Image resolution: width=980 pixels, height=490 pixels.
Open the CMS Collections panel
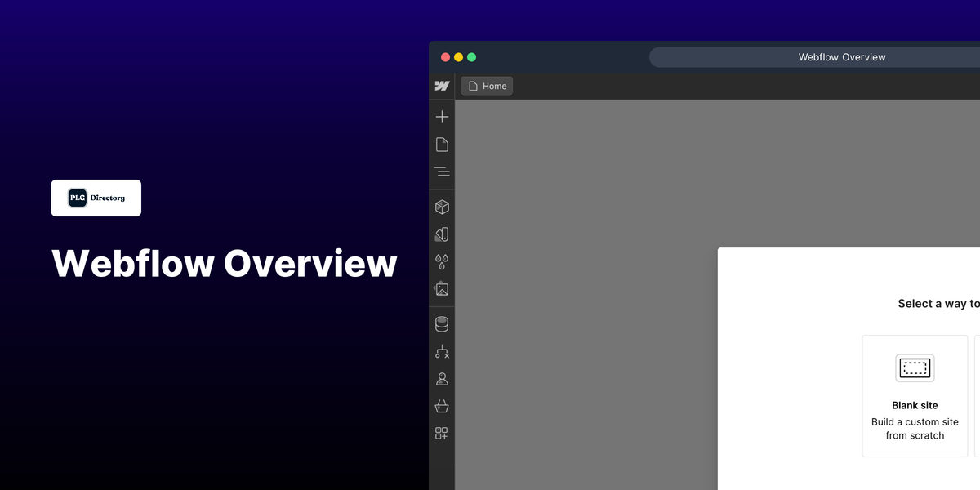442,323
